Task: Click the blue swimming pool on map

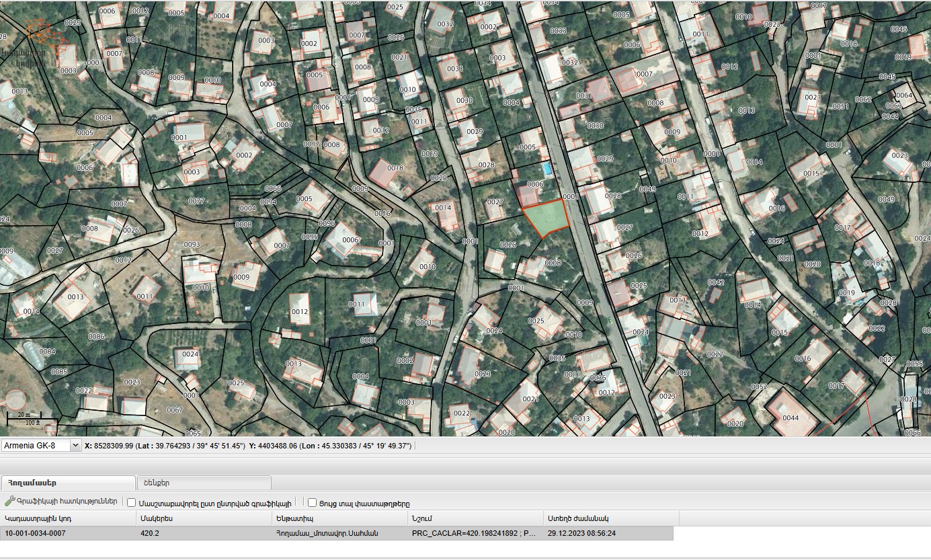Action: coord(547,168)
